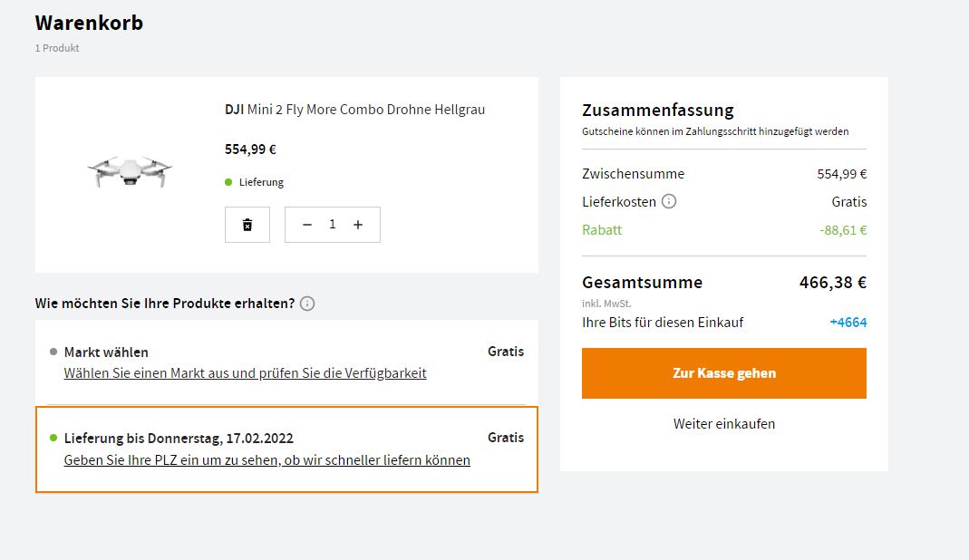Click the info icon beside Lieferkosten

click(669, 202)
